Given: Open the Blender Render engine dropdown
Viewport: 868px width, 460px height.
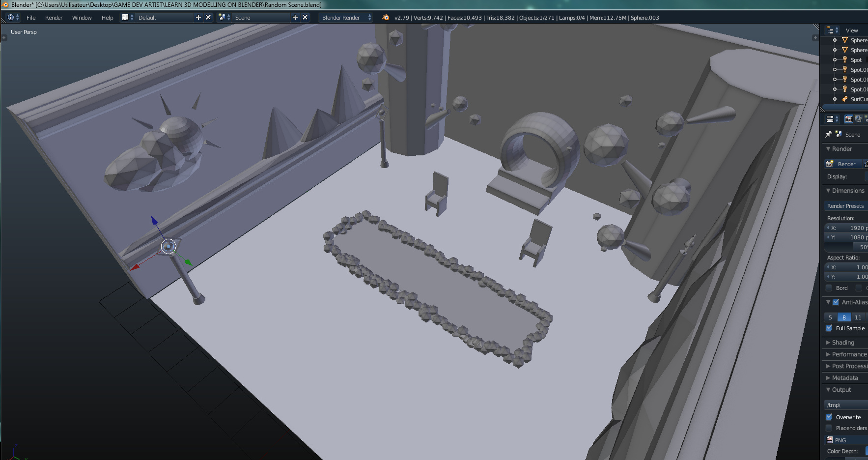Looking at the screenshot, I should pos(346,17).
